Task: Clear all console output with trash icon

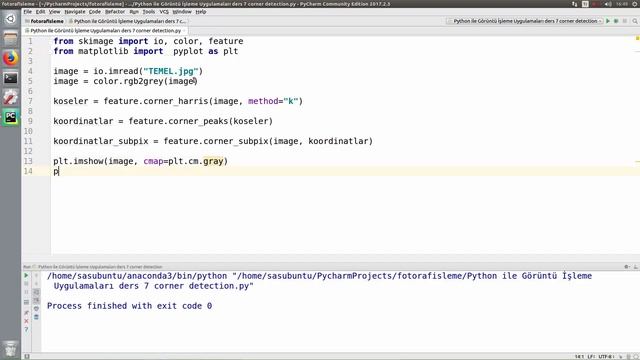Action: pyautogui.click(x=36, y=317)
